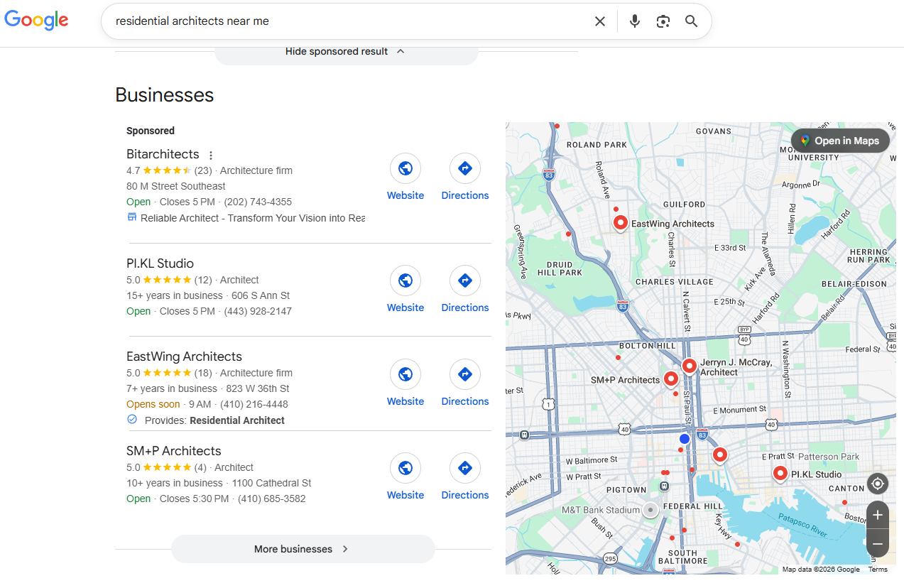
Task: Select the EastWing Architects map pin
Action: (621, 223)
